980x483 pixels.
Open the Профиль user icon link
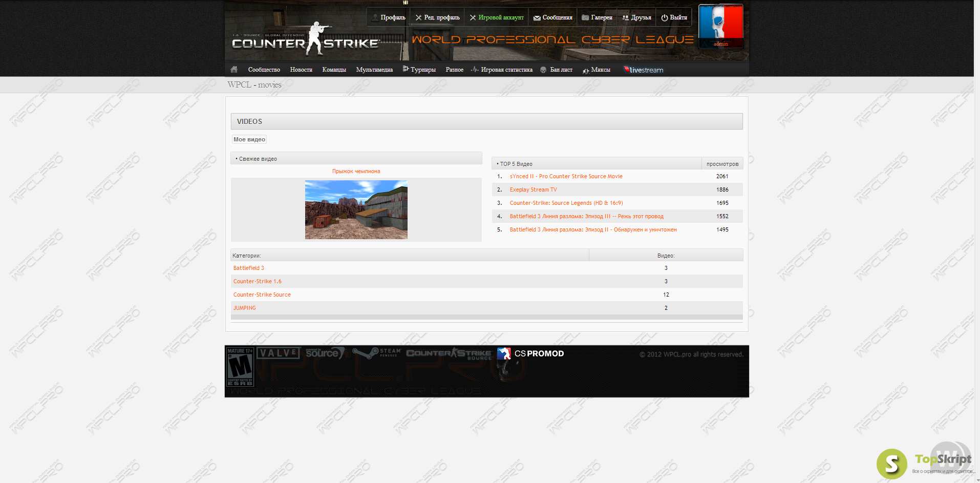click(x=375, y=17)
